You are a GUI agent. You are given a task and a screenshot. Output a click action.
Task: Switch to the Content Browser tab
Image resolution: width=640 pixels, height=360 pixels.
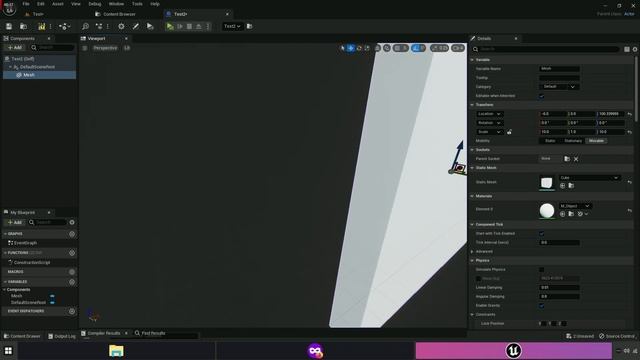pyautogui.click(x=116, y=14)
